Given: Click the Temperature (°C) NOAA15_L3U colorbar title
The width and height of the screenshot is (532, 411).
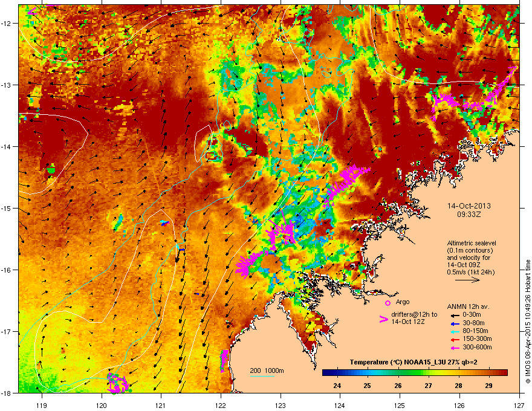Looking at the screenshot, I should coord(414,363).
